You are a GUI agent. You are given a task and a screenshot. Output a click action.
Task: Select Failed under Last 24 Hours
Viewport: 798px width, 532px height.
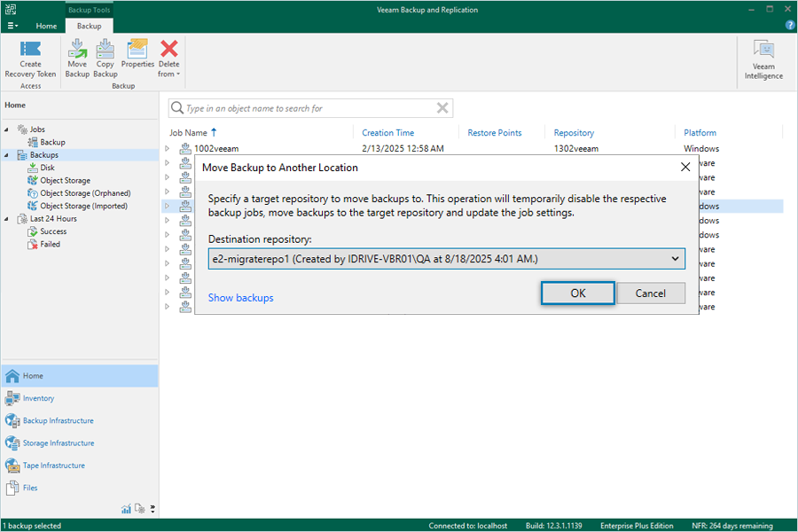pos(50,244)
